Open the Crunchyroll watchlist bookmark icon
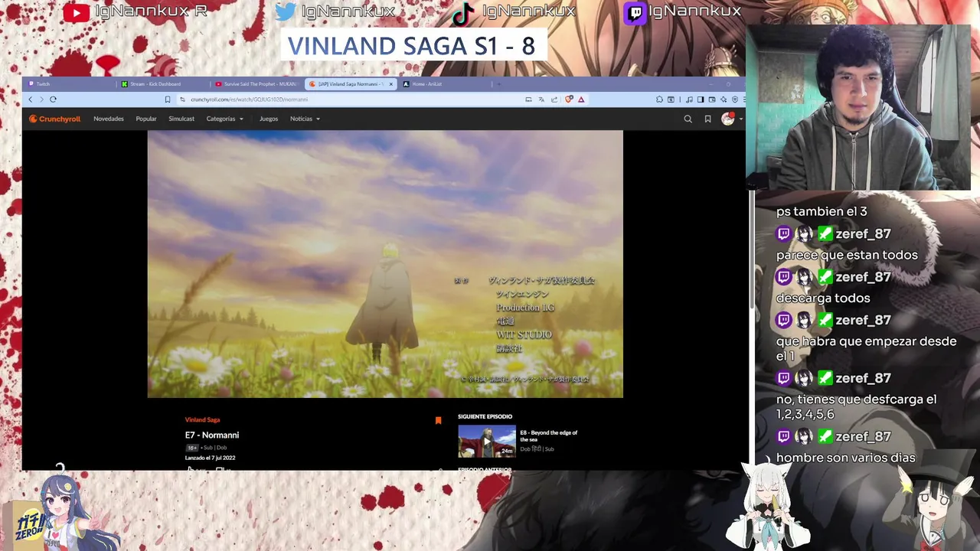The image size is (980, 551). coord(707,119)
